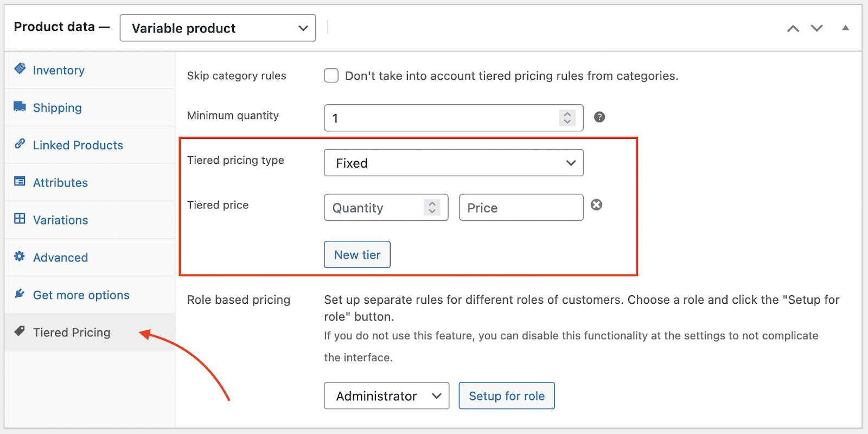Click the Inventory tab icon
Image resolution: width=868 pixels, height=434 pixels.
pos(20,68)
